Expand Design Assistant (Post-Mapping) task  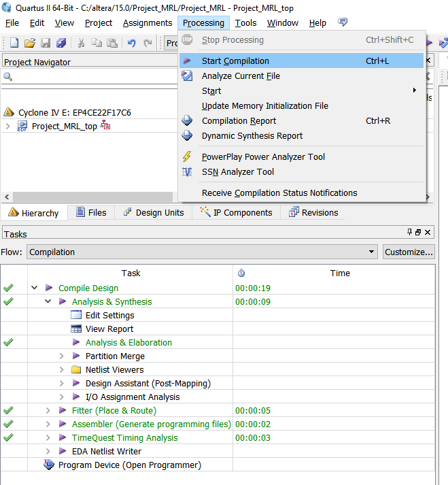(62, 383)
